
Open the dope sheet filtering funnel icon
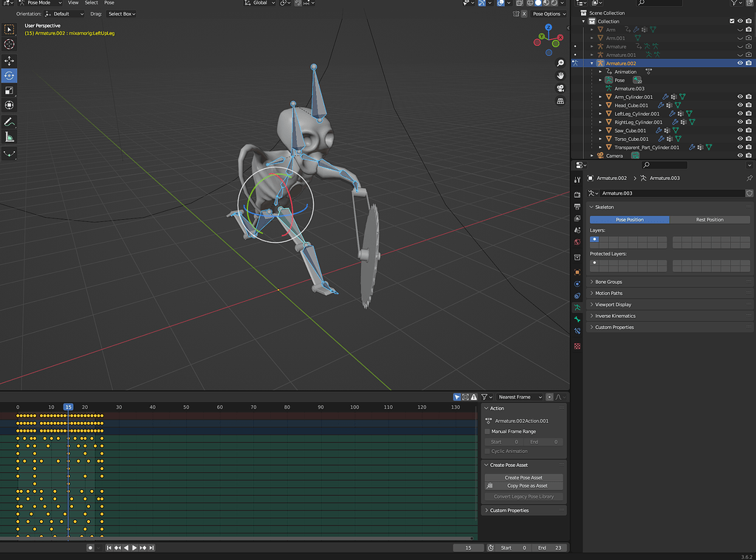(484, 397)
